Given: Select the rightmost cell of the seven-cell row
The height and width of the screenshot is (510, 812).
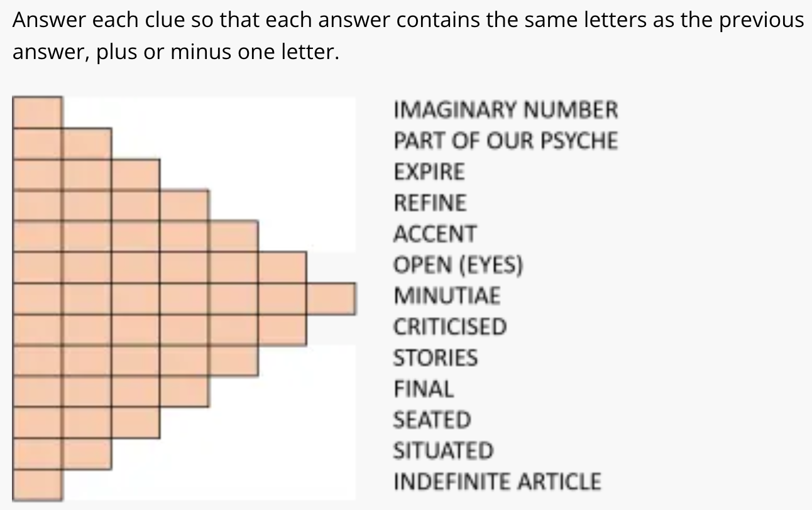Looking at the screenshot, I should coord(332,298).
